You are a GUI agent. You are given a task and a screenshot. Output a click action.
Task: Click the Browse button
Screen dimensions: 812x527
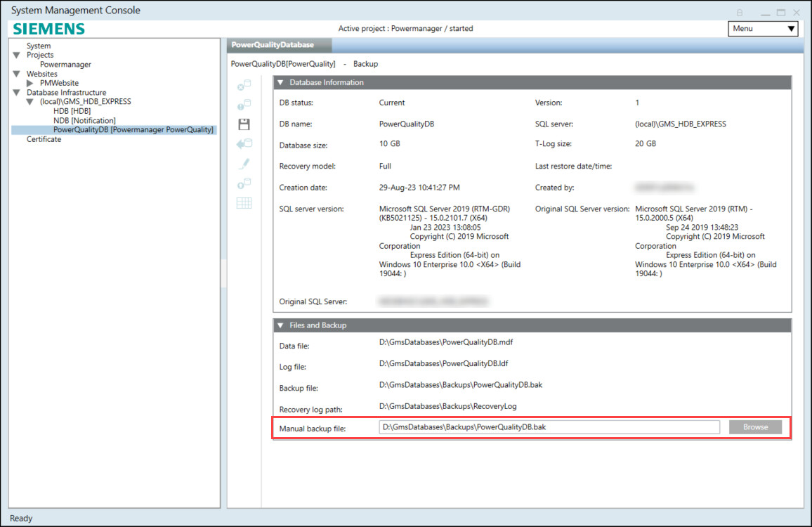(x=755, y=427)
